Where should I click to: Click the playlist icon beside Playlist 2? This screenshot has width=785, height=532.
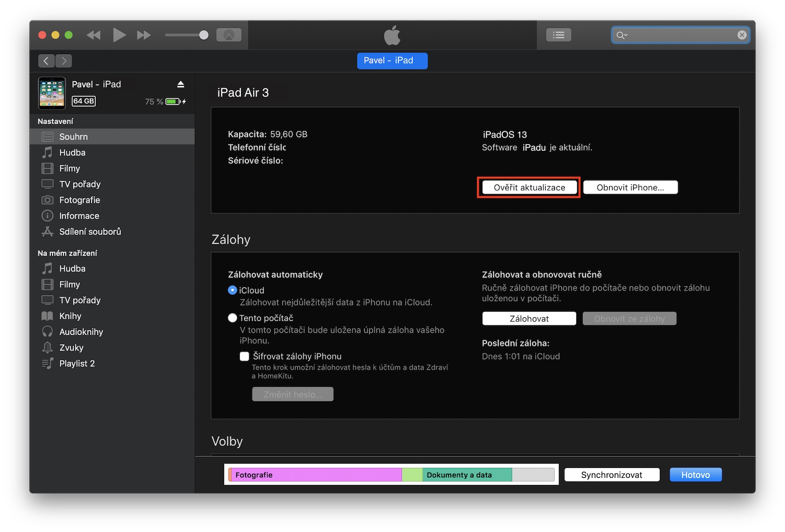(48, 363)
